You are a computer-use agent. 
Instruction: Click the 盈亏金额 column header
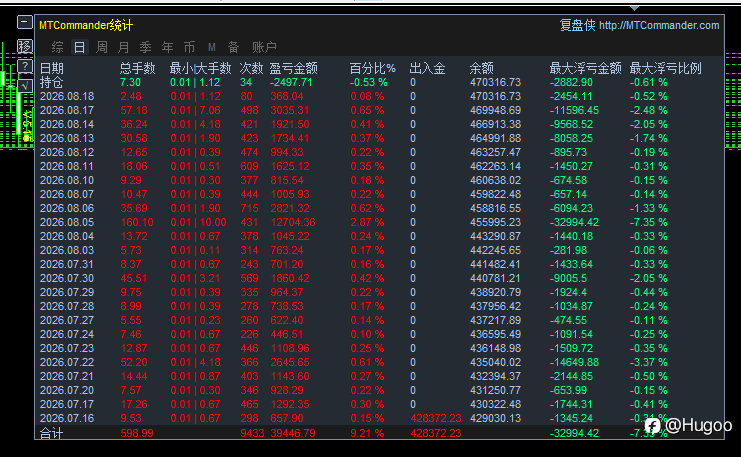293,68
